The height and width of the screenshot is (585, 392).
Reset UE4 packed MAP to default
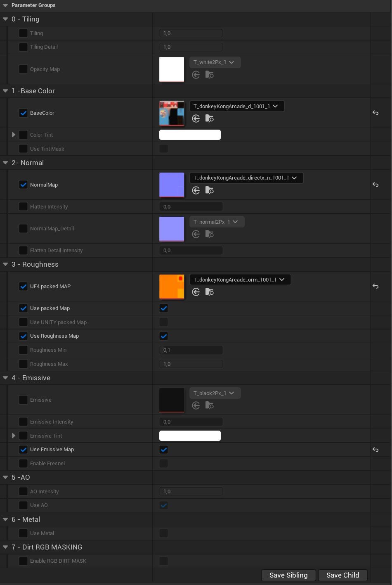(x=375, y=286)
